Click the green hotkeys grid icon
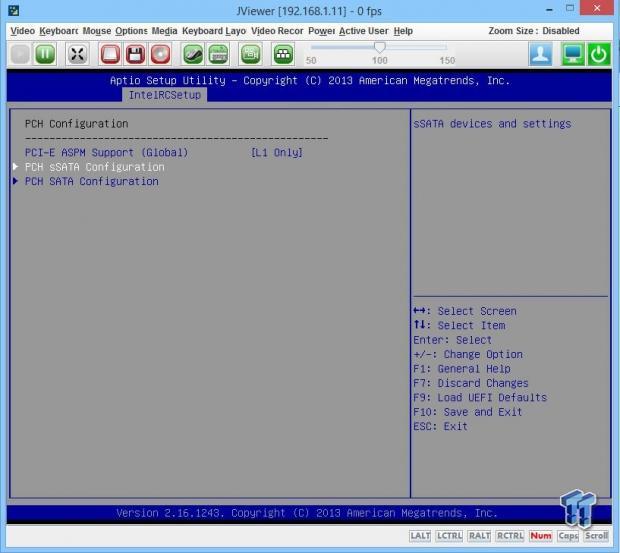 tap(283, 54)
